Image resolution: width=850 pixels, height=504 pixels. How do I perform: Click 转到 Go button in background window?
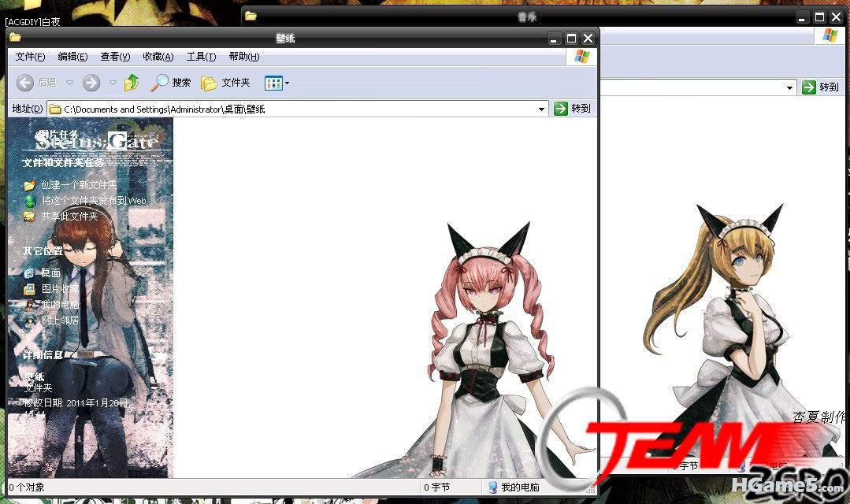coord(821,87)
